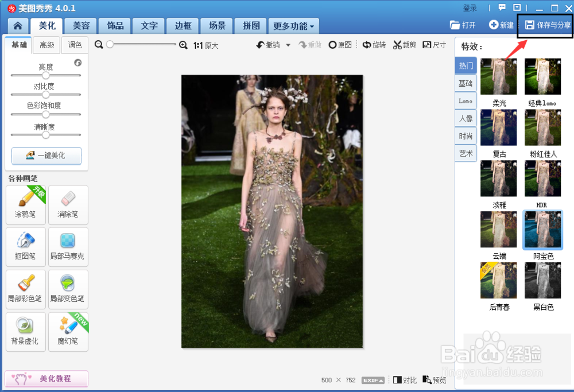Adjust the 对比度 contrast slider handle
Screen dimensions: 574x392
pyautogui.click(x=46, y=95)
